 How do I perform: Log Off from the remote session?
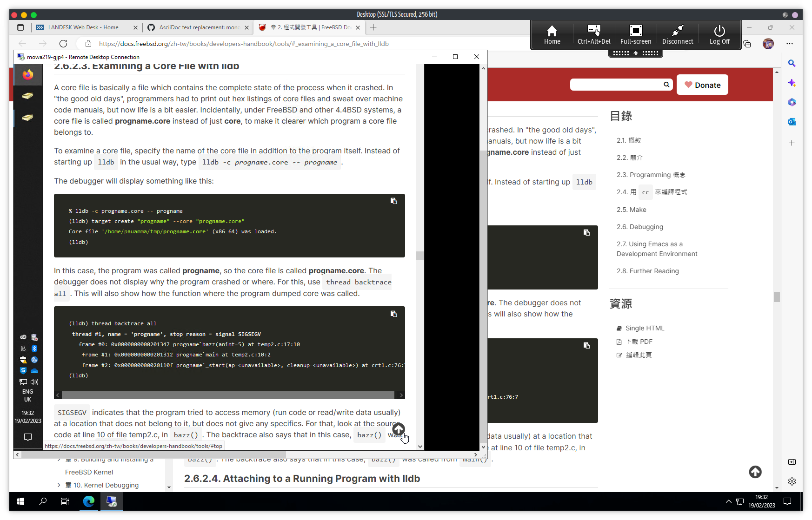[x=719, y=35]
